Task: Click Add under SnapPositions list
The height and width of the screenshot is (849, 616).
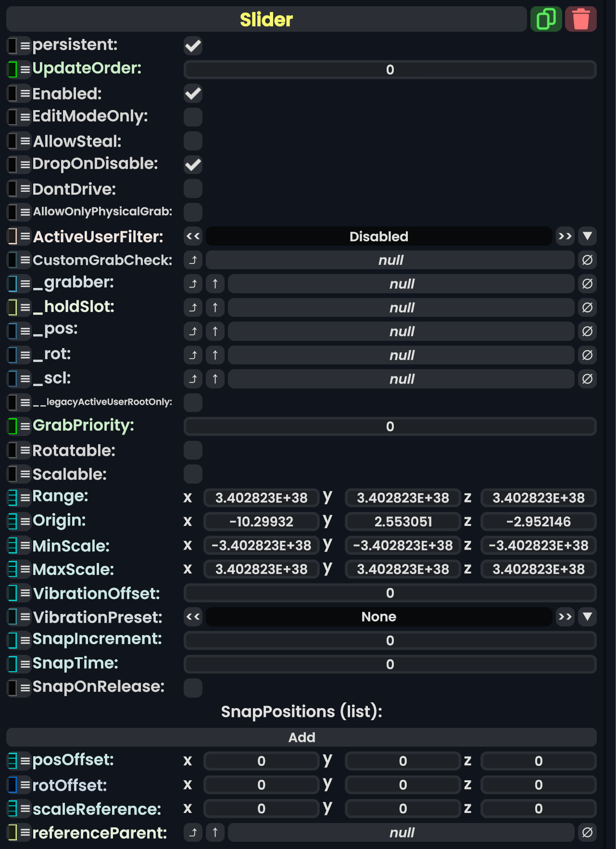Action: coord(302,737)
